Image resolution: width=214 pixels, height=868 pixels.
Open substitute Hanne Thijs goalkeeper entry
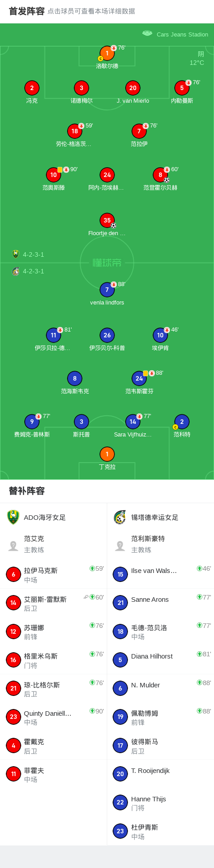point(160,803)
